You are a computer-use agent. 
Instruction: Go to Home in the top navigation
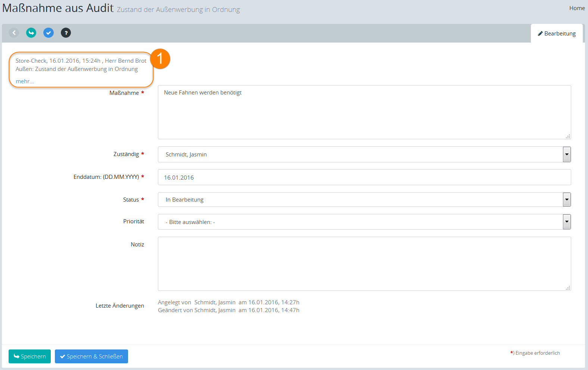point(577,8)
